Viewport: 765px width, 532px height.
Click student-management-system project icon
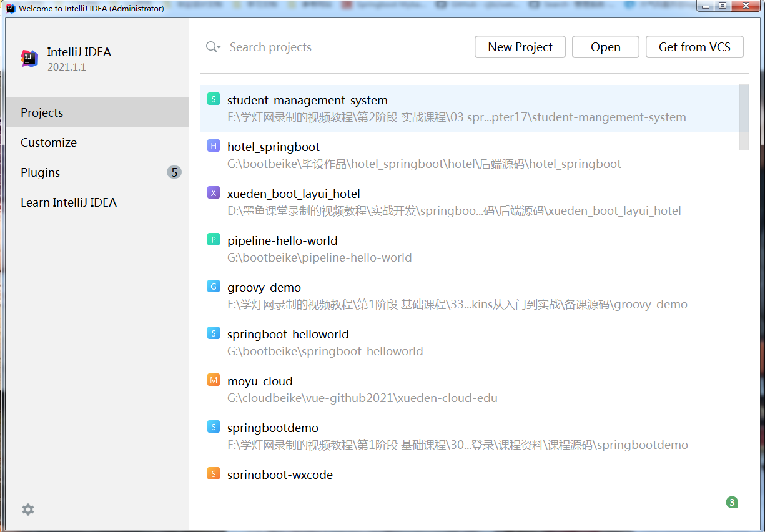pyautogui.click(x=214, y=99)
